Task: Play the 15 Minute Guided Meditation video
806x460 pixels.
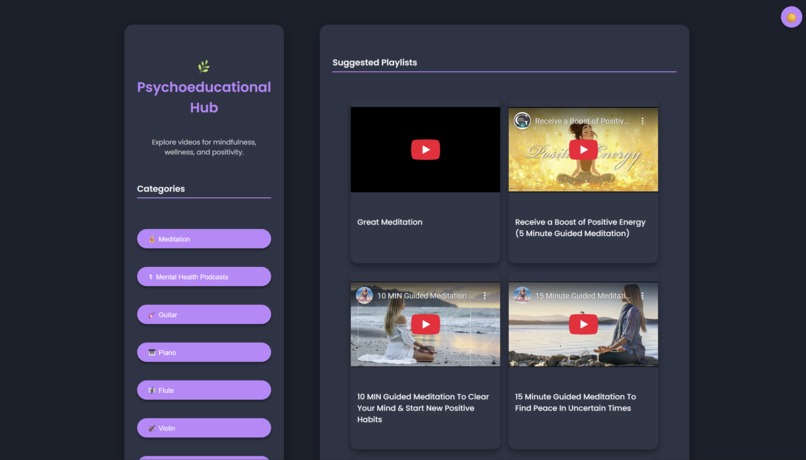Action: point(583,324)
